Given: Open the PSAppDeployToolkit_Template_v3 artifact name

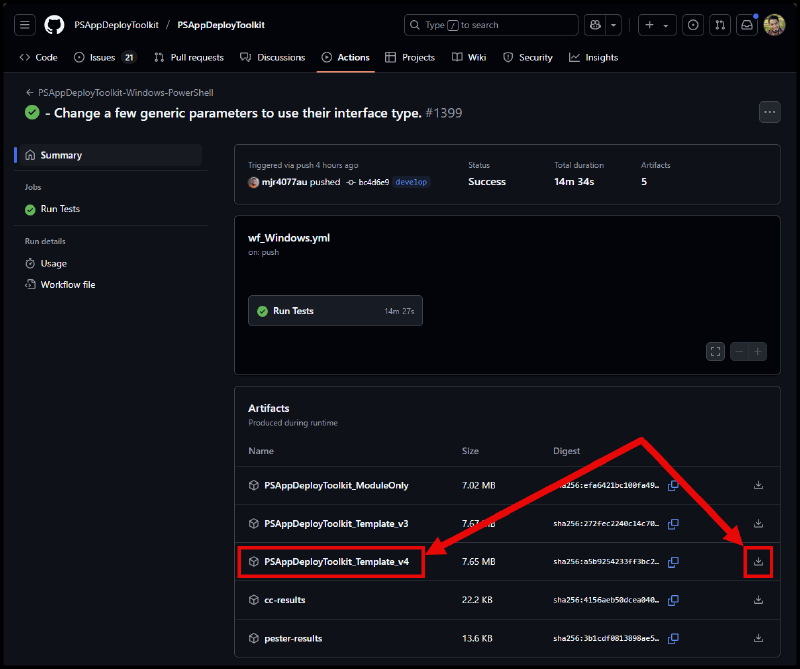Looking at the screenshot, I should (336, 524).
